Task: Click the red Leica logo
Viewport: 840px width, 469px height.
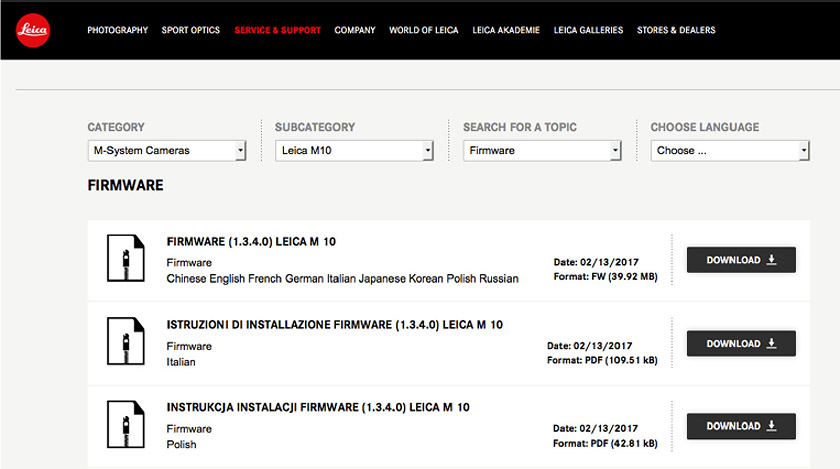Action: pos(33,30)
